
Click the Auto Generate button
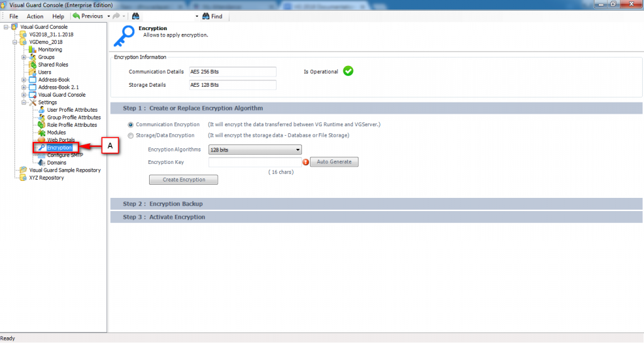pos(334,162)
